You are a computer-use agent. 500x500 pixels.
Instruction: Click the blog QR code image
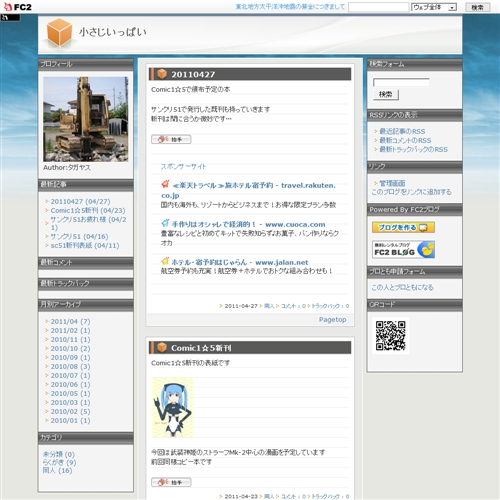coord(390,336)
